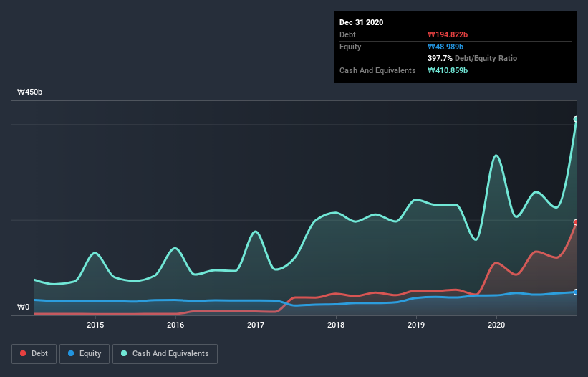Click the ₩0 y-axis label

(23, 307)
